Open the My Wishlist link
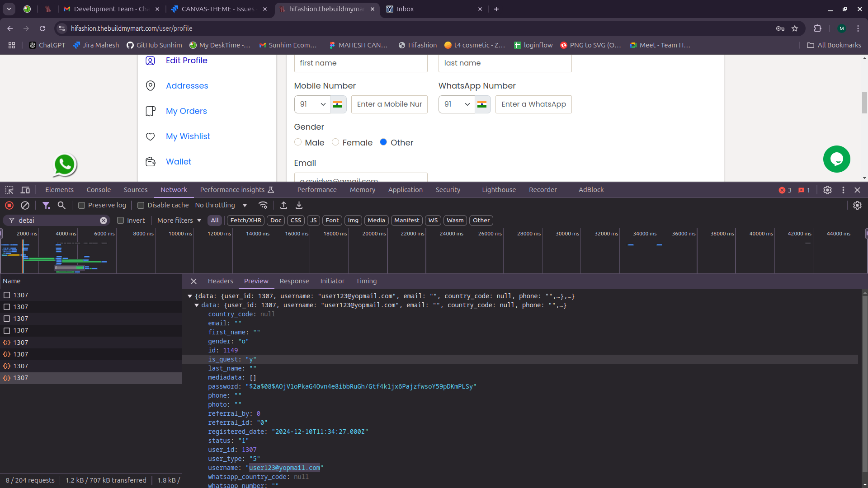Screen dimensions: 868x488 [188, 136]
